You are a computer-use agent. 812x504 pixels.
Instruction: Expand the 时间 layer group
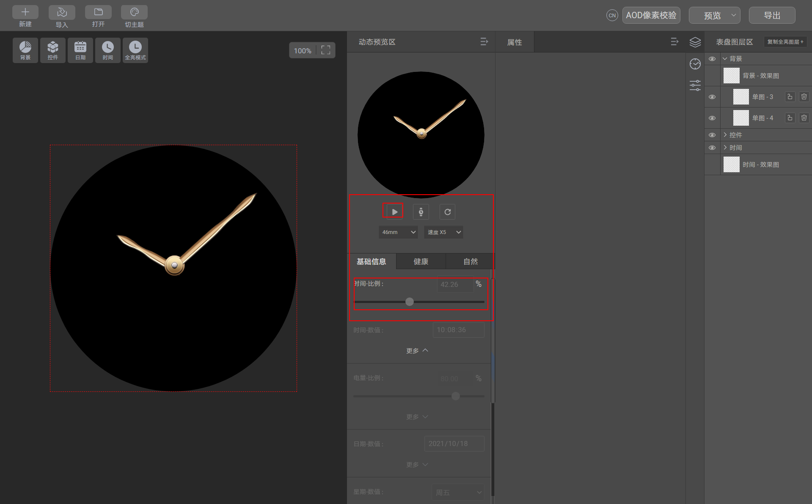725,147
